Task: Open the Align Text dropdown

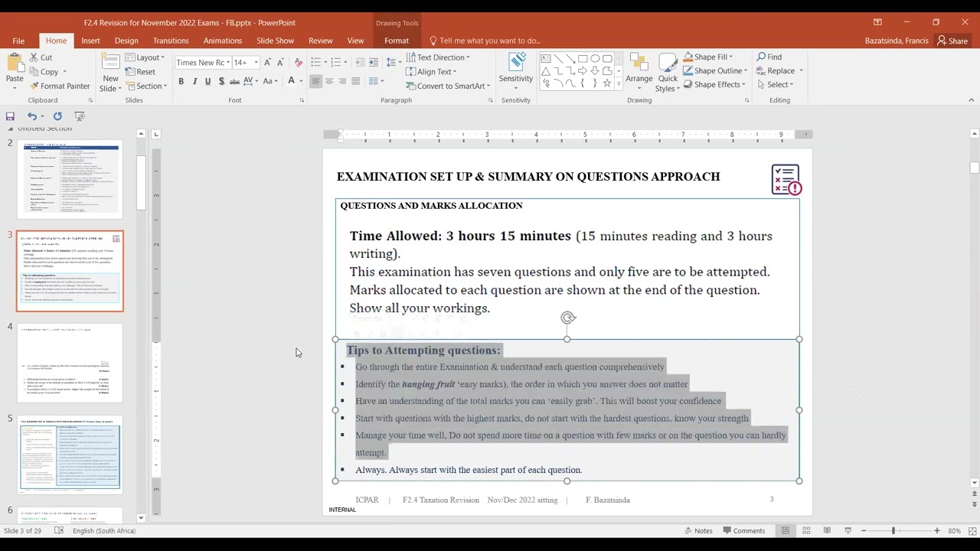Action: click(431, 72)
